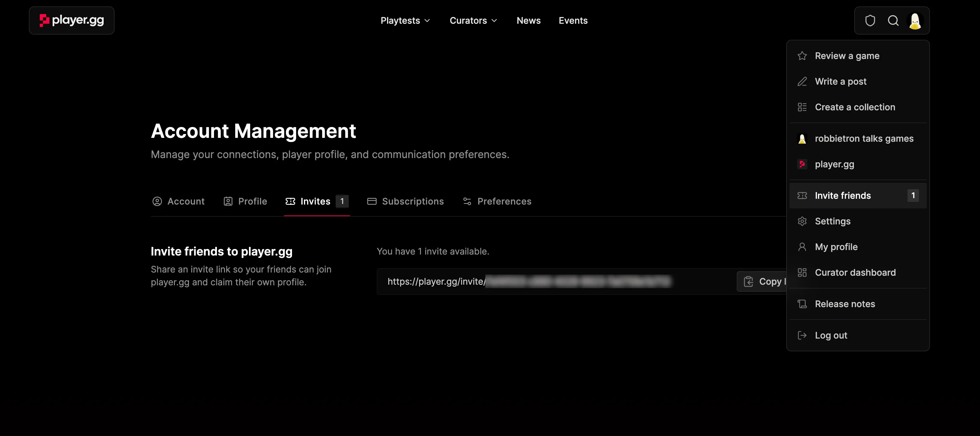Click 'You have 1 invite available.' text

433,252
